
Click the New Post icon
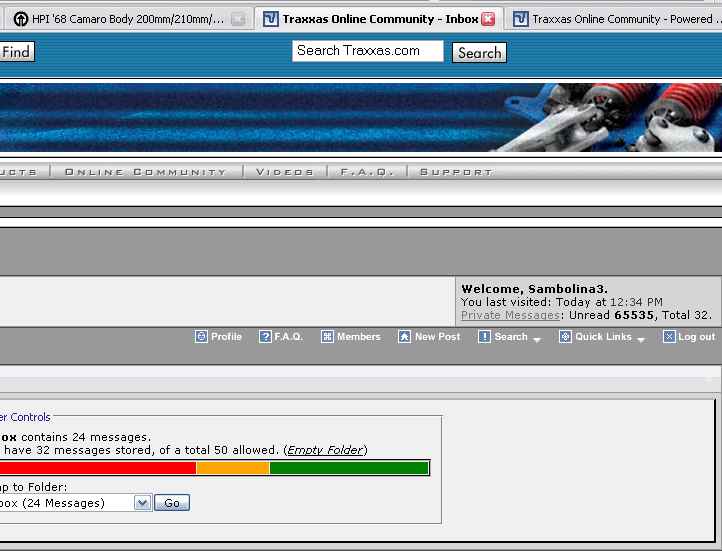coord(404,336)
